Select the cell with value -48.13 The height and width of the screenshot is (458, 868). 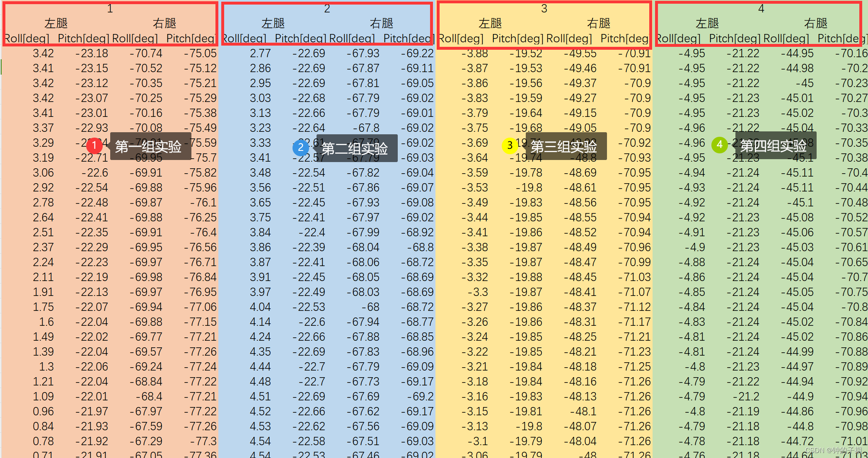click(x=580, y=397)
